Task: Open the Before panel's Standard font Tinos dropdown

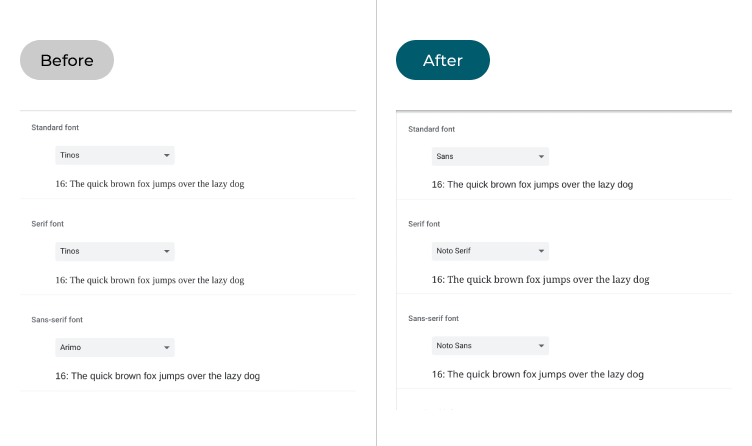Action: coord(115,155)
